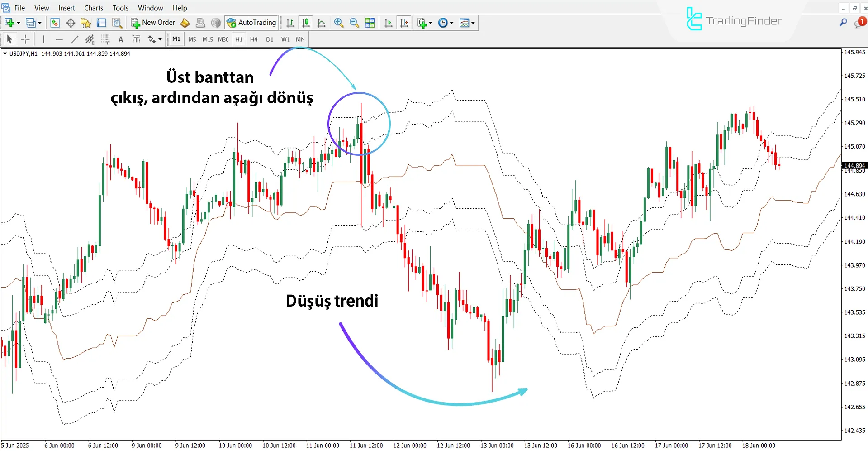
Task: Insert a text annotation tool
Action: coord(120,39)
